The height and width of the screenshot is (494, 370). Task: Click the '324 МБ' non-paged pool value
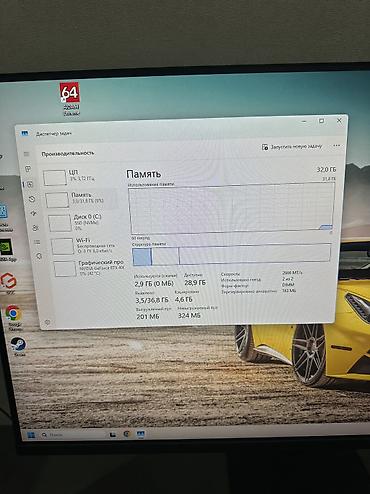189,315
